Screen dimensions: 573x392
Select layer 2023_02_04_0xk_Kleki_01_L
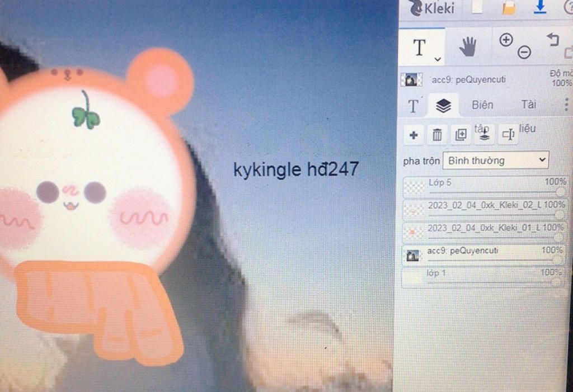pos(484,233)
